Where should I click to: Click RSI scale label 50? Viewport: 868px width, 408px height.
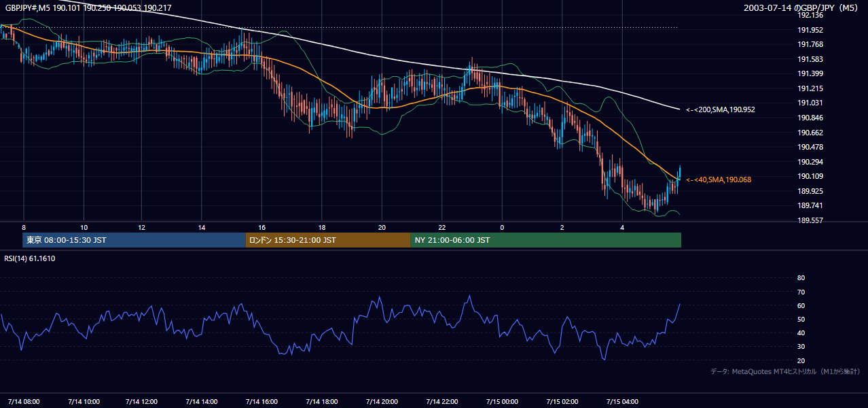click(x=801, y=319)
